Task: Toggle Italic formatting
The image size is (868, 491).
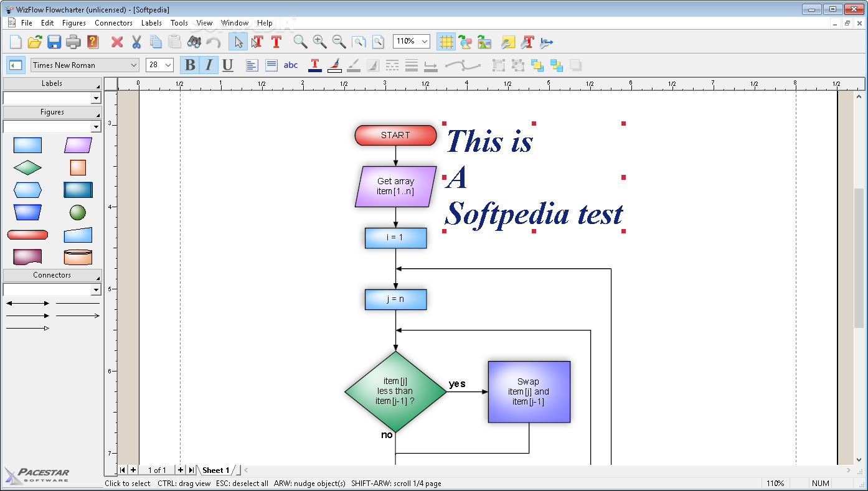Action: pos(209,65)
